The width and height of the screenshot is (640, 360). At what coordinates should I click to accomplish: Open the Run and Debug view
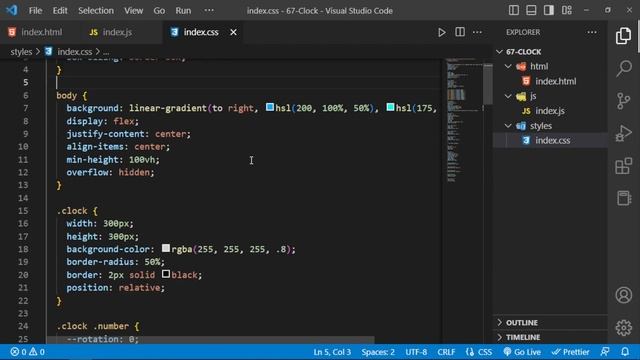pyautogui.click(x=623, y=133)
